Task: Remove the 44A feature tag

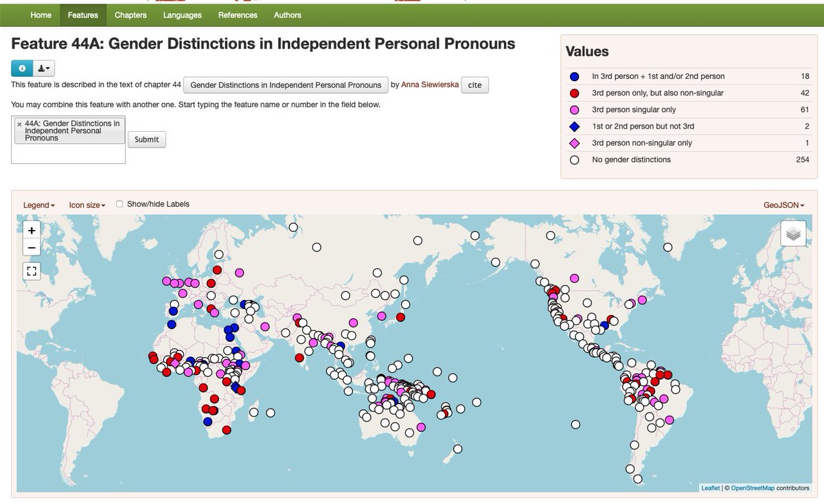Action: click(19, 124)
